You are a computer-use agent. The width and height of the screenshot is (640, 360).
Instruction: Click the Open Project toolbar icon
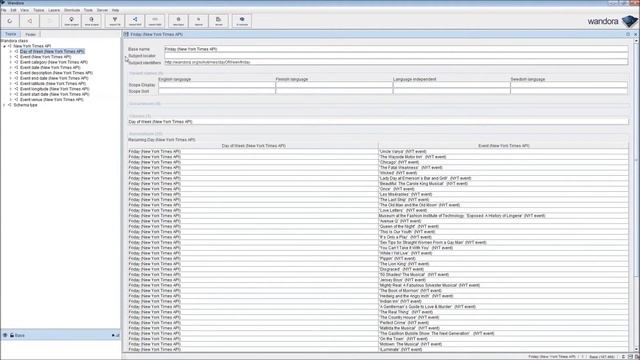(71, 21)
